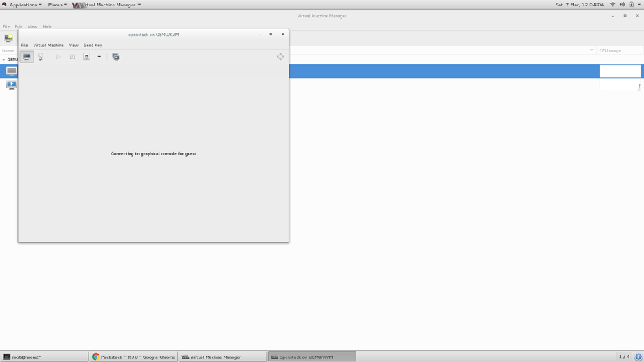
Task: Collapse the QEMU connection tree row
Action: coord(4,59)
